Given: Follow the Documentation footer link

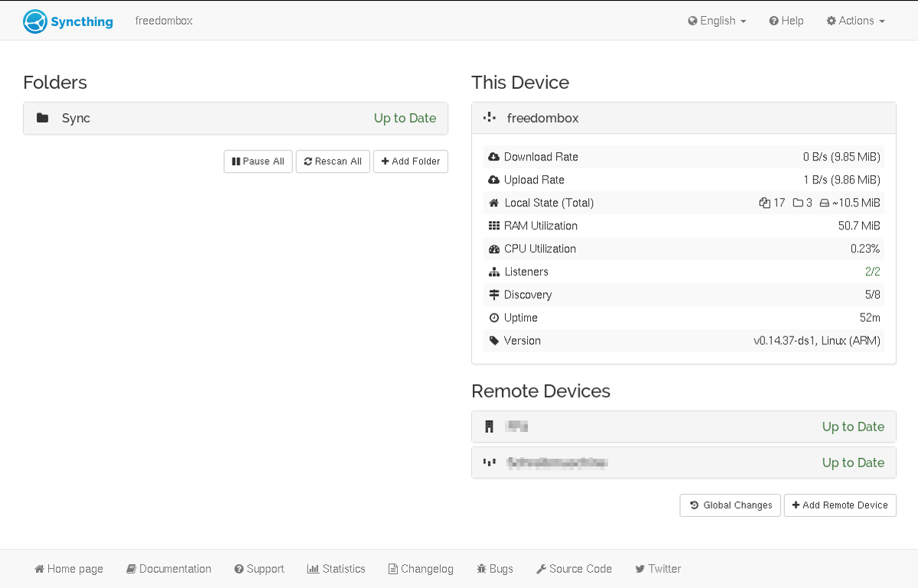Looking at the screenshot, I should 169,569.
